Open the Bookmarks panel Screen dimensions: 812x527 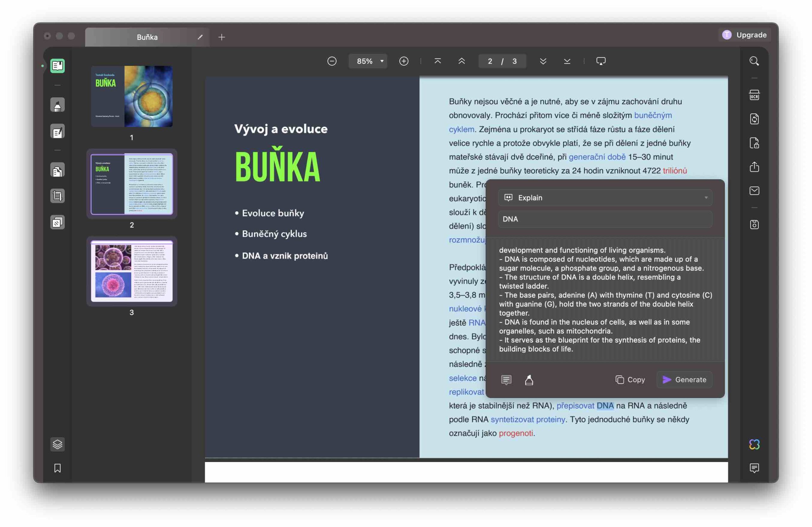click(57, 468)
